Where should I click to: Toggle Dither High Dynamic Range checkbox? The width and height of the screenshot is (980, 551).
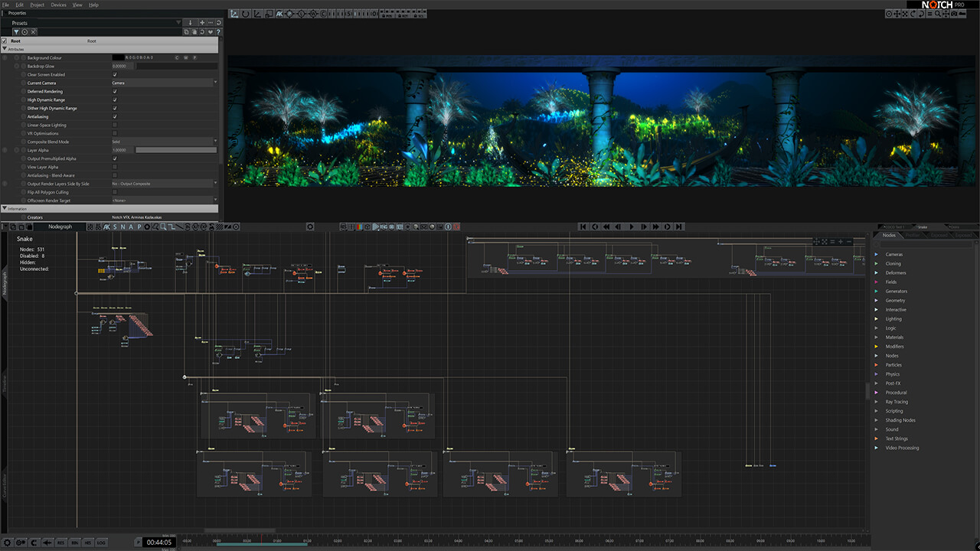tap(115, 108)
